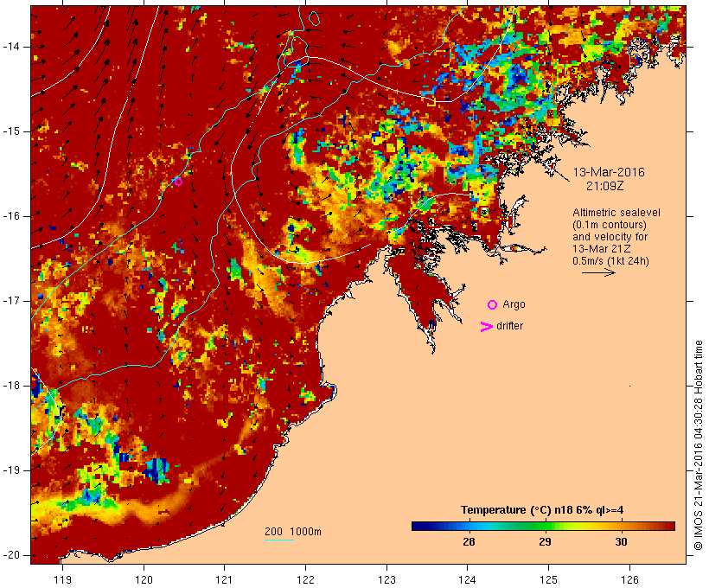Click the 120 longitude axis label
This screenshot has height=588, width=709.
[x=144, y=579]
